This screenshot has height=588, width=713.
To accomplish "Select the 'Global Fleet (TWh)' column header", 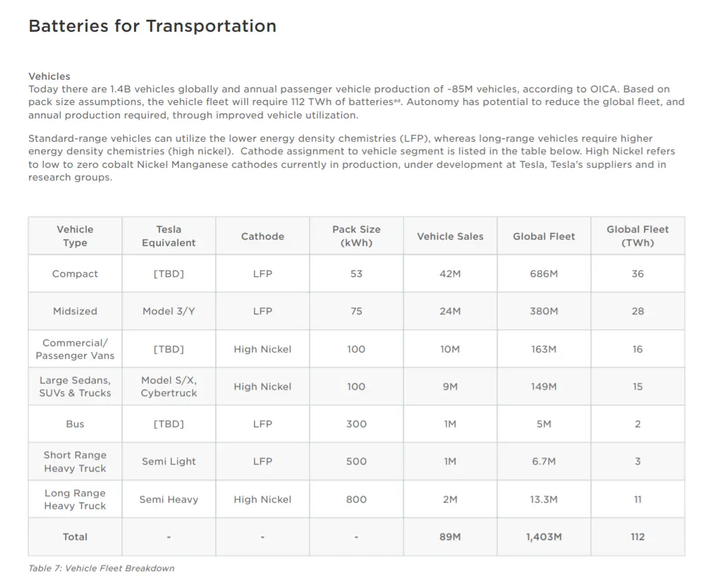I will pos(638,236).
